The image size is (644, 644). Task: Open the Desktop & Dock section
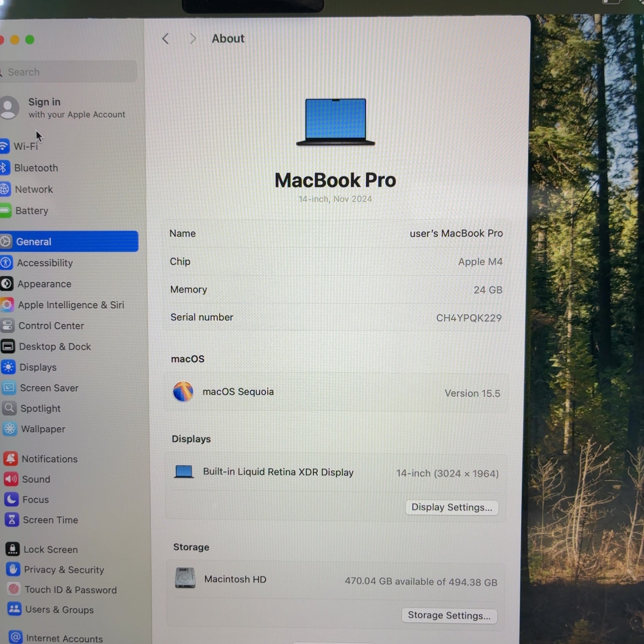(55, 346)
